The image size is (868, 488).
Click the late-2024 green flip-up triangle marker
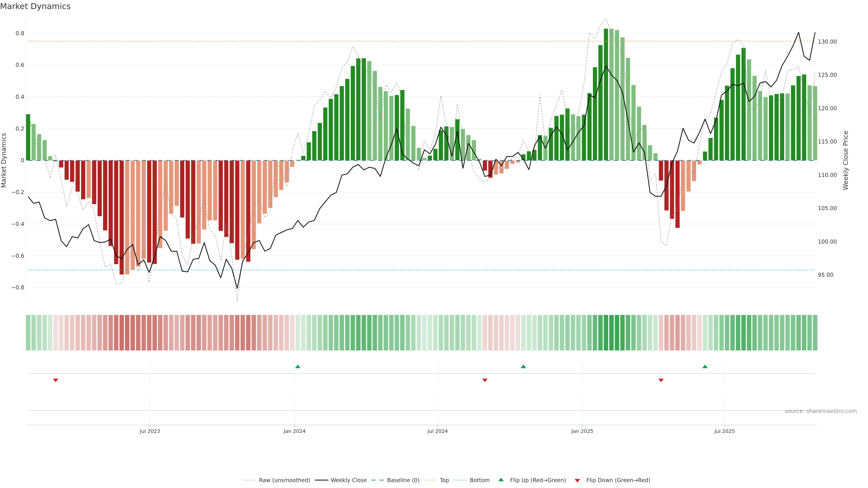(x=523, y=366)
